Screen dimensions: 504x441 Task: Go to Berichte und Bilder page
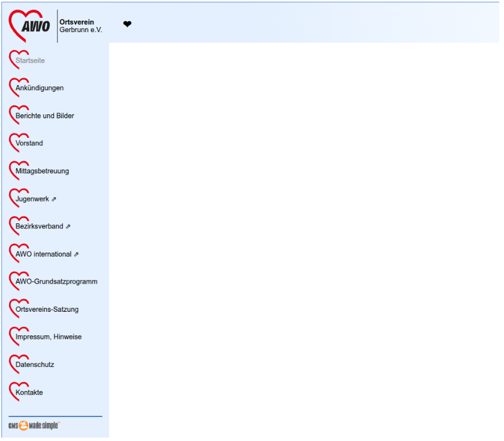[45, 116]
